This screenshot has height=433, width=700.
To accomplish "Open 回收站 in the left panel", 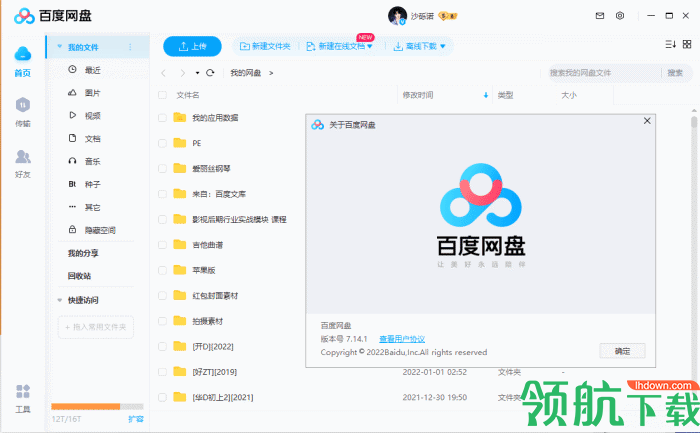I will coord(79,276).
